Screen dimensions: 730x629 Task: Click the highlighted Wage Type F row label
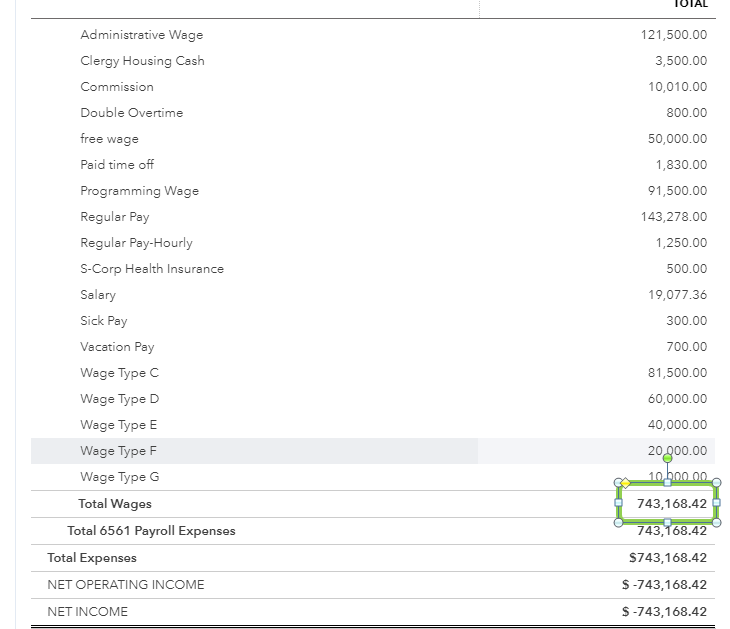118,451
